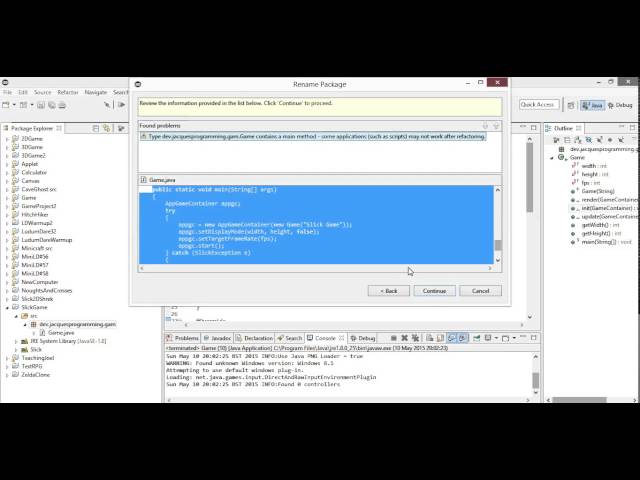640x480 pixels.
Task: Click the Back button in Rename Package
Action: pos(389,291)
